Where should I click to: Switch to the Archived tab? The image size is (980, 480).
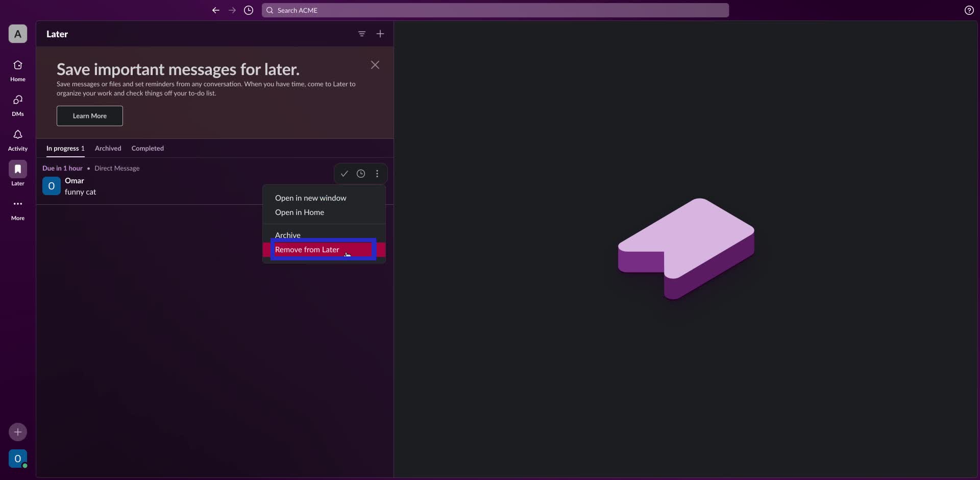pyautogui.click(x=108, y=149)
